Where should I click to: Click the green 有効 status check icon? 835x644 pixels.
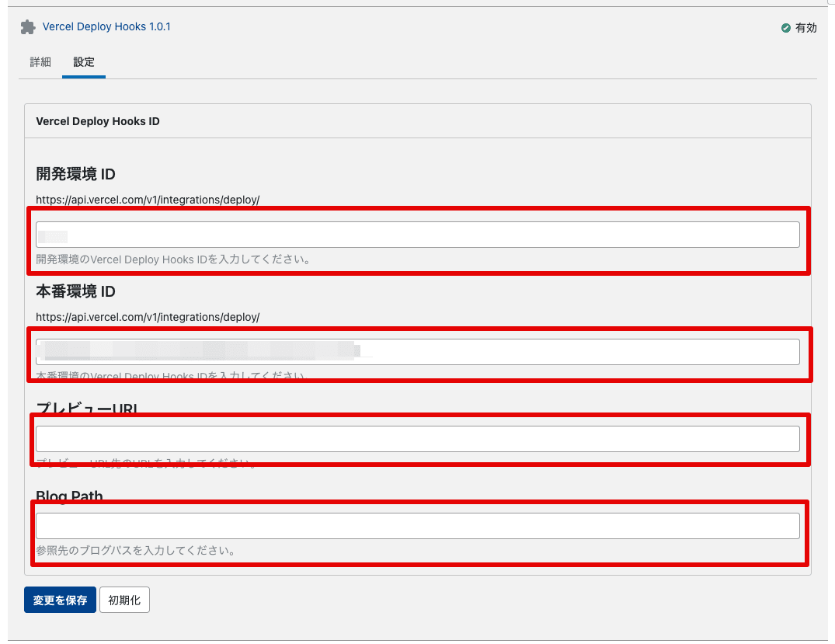tap(785, 28)
